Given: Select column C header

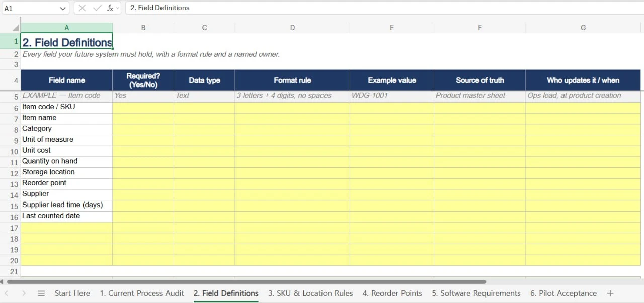Looking at the screenshot, I should 204,28.
